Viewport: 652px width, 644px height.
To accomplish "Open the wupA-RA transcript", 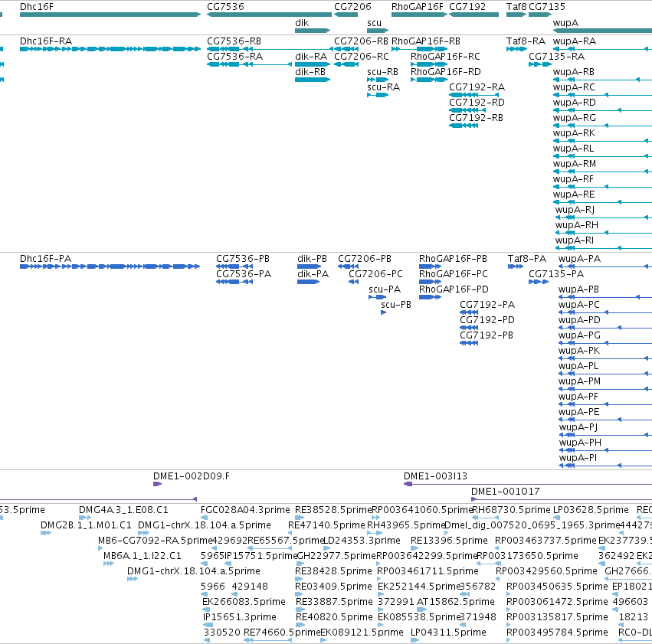I will pos(602,49).
